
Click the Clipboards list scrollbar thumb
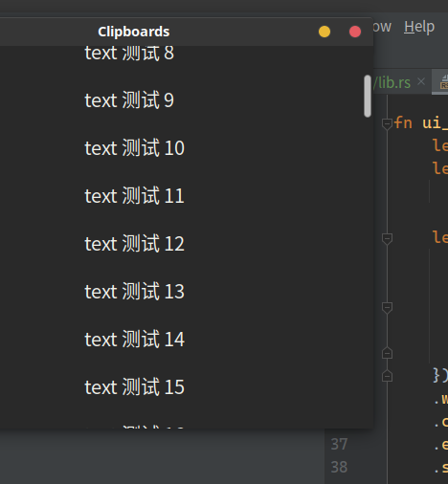pyautogui.click(x=368, y=96)
